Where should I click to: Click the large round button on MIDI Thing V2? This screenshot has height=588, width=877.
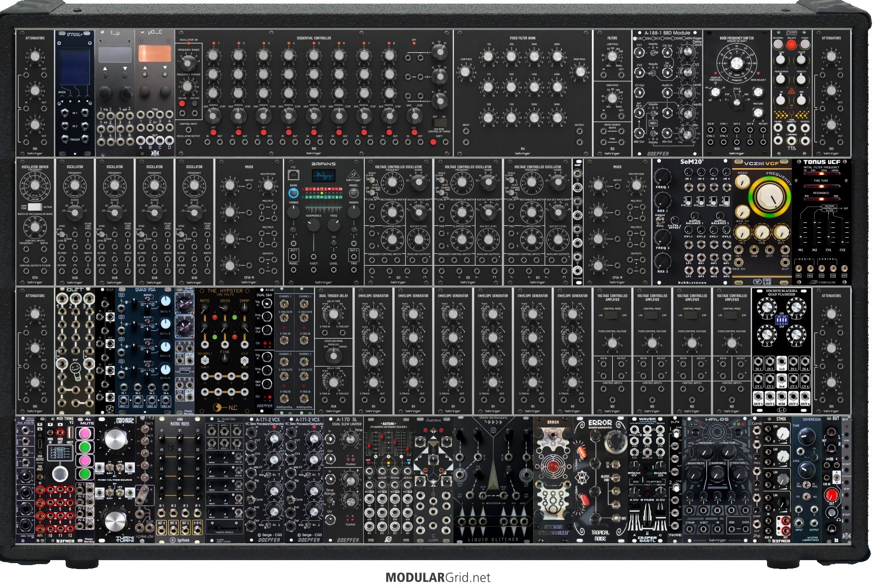[x=60, y=474]
